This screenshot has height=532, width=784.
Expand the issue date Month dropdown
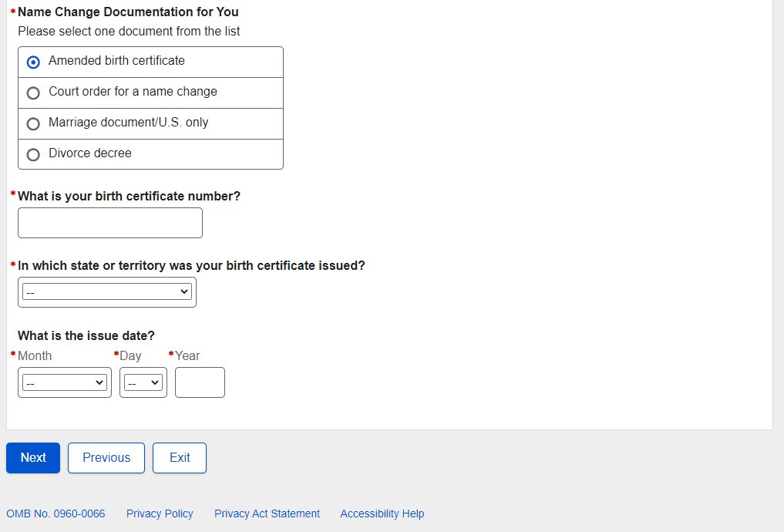(x=65, y=382)
